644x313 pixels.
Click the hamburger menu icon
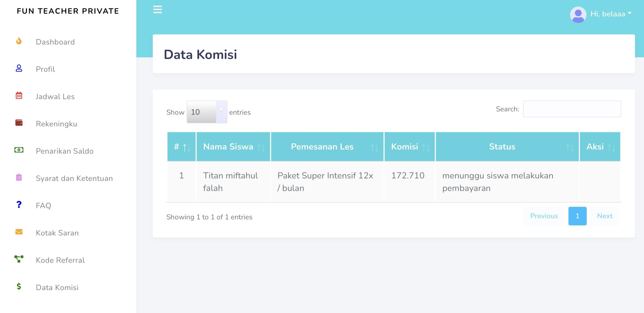pyautogui.click(x=157, y=10)
